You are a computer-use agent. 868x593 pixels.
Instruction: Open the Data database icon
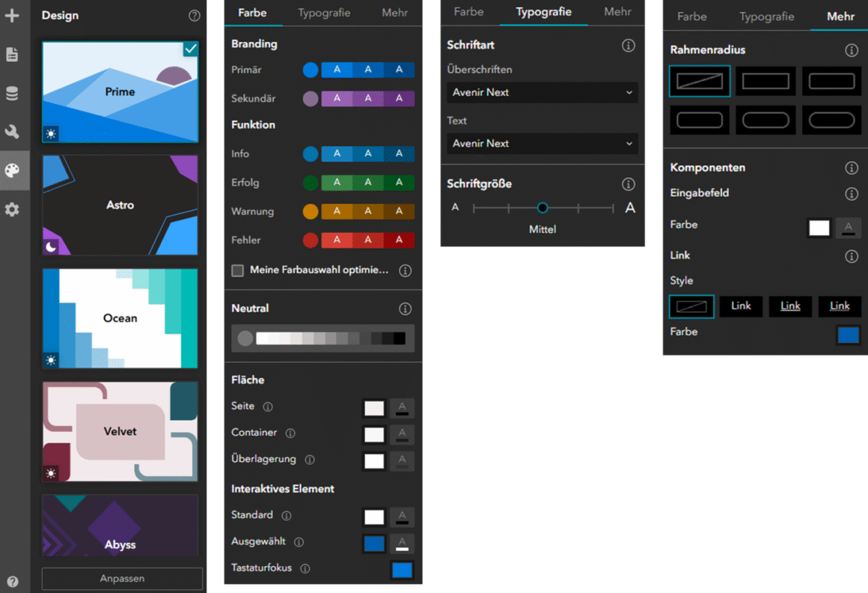(x=12, y=93)
